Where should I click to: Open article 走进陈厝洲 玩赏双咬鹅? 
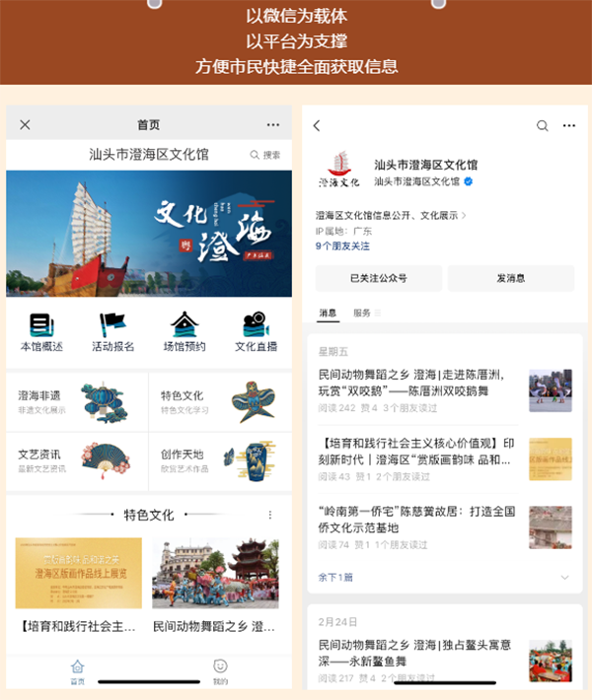coord(411,384)
